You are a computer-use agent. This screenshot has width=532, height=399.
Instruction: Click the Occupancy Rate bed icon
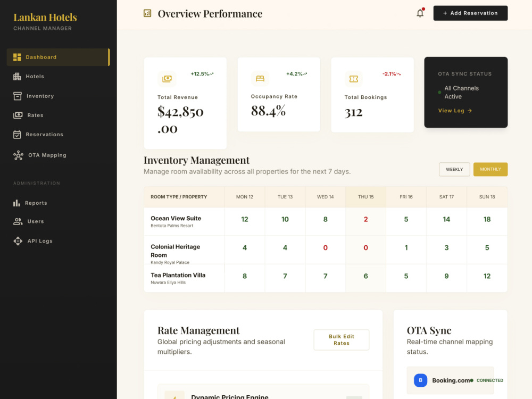click(260, 78)
